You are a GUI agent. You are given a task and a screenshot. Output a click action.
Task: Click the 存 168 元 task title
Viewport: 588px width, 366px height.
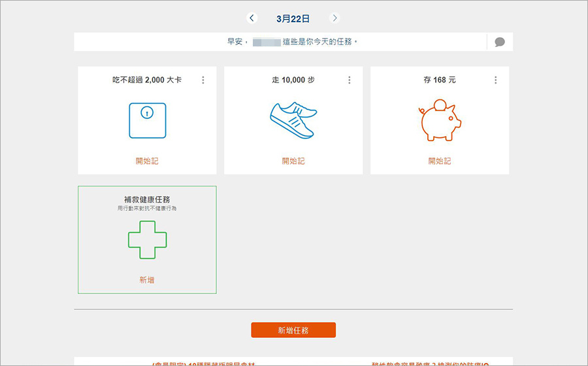(x=440, y=80)
